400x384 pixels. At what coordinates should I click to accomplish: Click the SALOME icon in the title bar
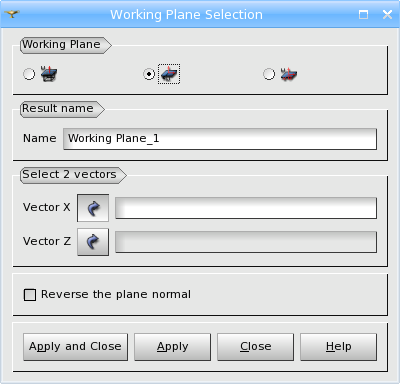(12, 14)
